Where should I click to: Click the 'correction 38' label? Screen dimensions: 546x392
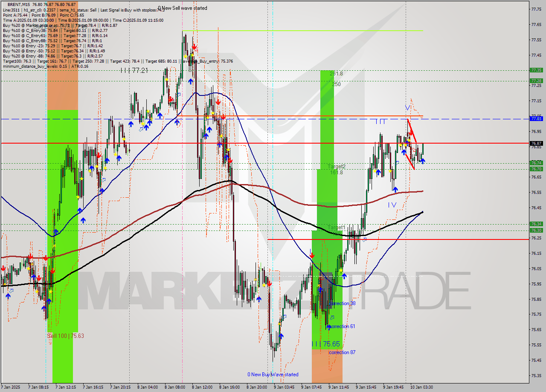click(x=342, y=303)
